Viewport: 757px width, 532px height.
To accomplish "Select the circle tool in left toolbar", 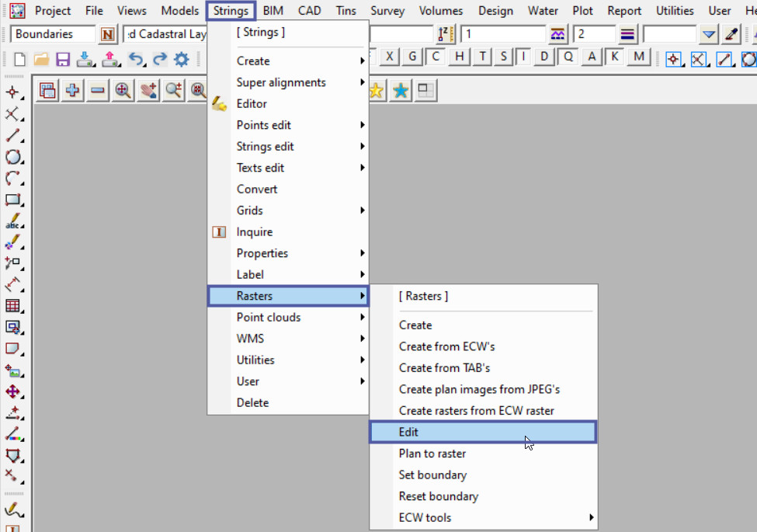I will click(13, 157).
